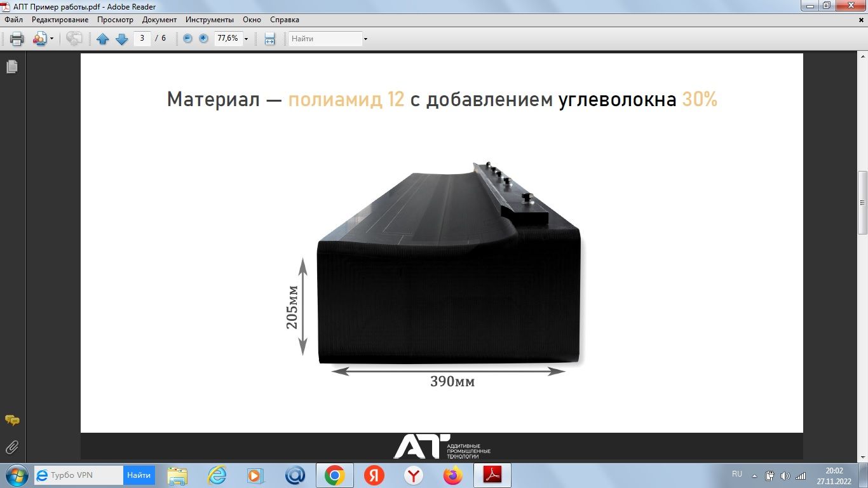This screenshot has width=868, height=488.
Task: Click inside the page number field
Action: pos(142,38)
